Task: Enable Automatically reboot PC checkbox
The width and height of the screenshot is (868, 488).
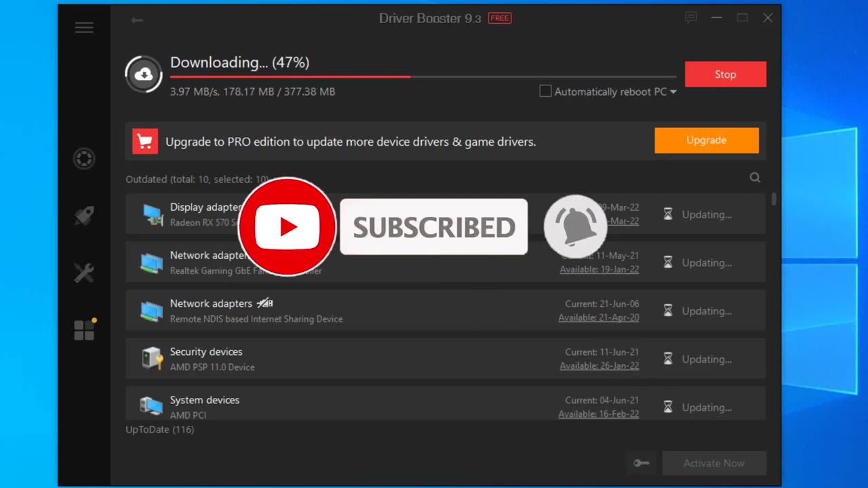Action: coord(545,91)
